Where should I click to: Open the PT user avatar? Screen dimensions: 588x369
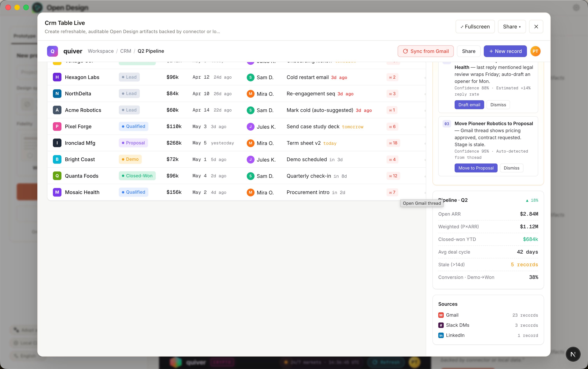click(x=535, y=51)
